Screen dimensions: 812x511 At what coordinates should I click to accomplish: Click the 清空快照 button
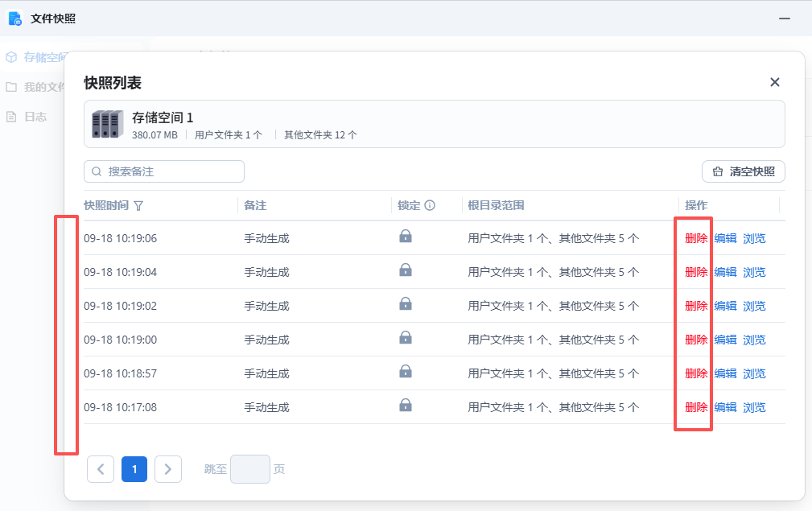pyautogui.click(x=743, y=171)
